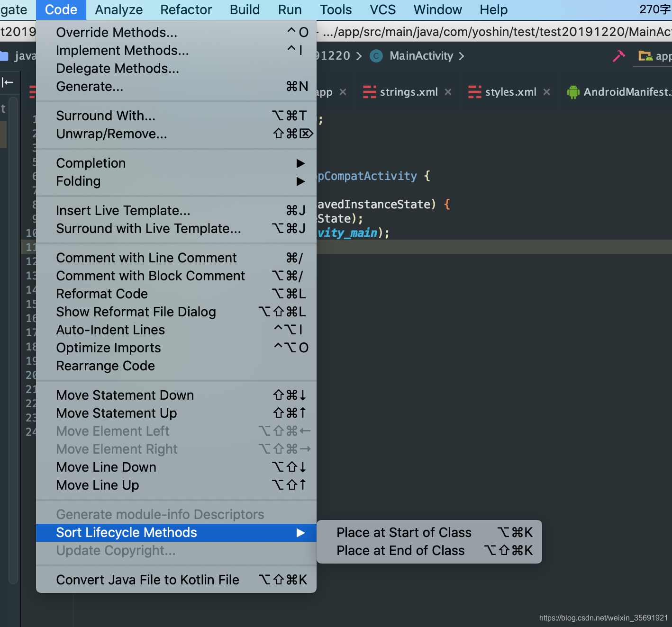
Task: Collapse the Project panel with the arrow icon
Action: tap(8, 82)
